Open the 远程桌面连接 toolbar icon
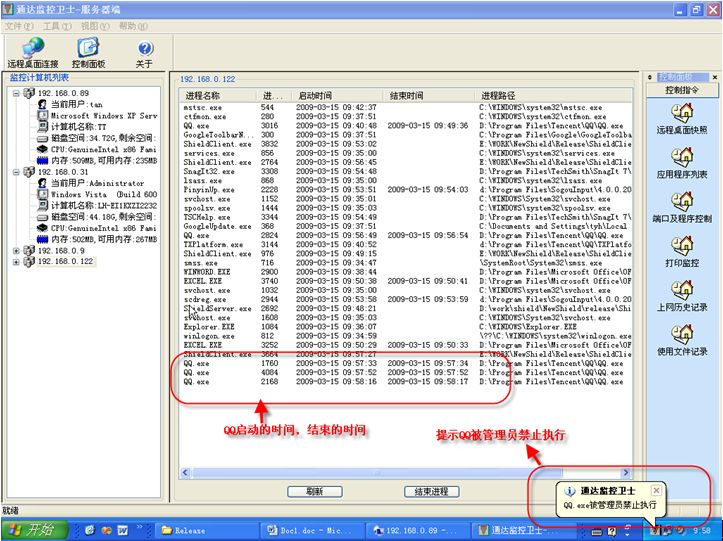The height and width of the screenshot is (541, 723). click(x=33, y=52)
